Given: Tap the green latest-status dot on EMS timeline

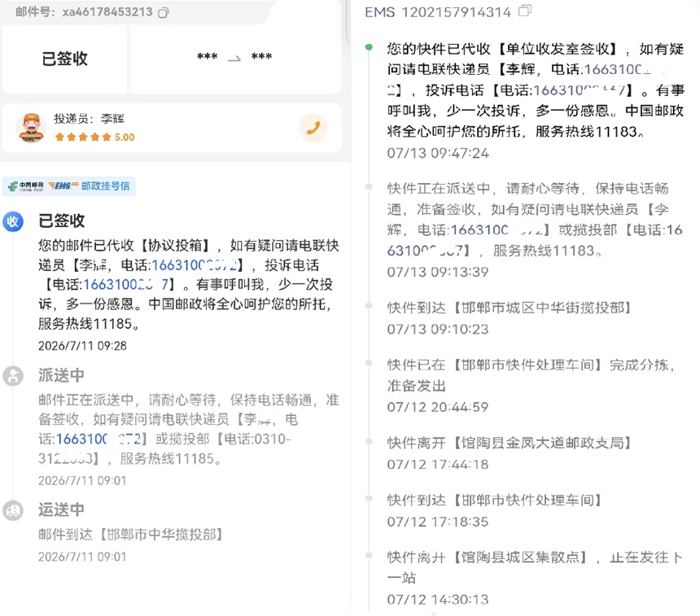Looking at the screenshot, I should coord(369,47).
